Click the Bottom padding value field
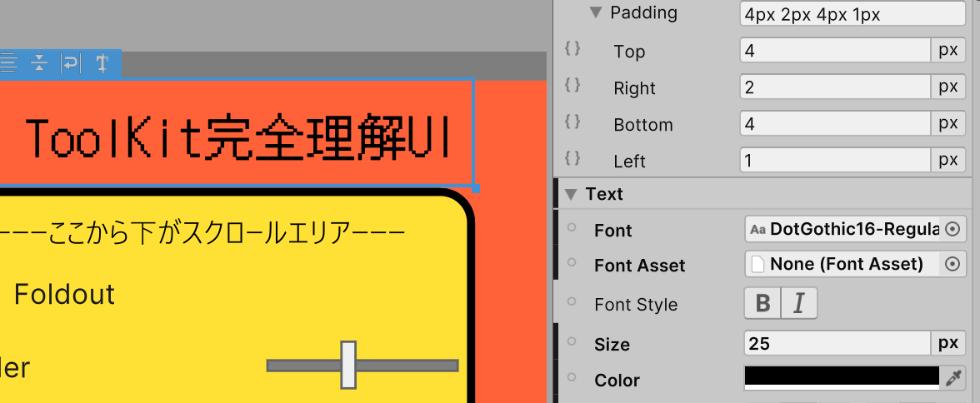980x403 pixels. [836, 123]
